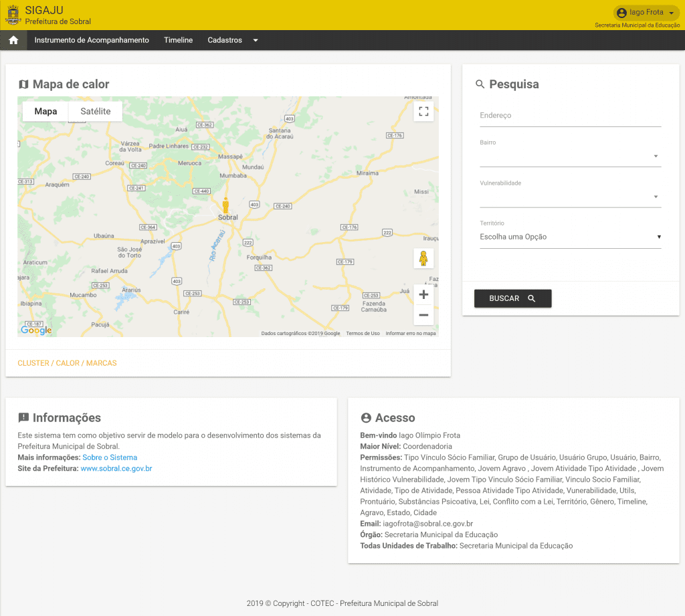Click the Street View pegman control
This screenshot has width=685, height=616.
(x=423, y=258)
